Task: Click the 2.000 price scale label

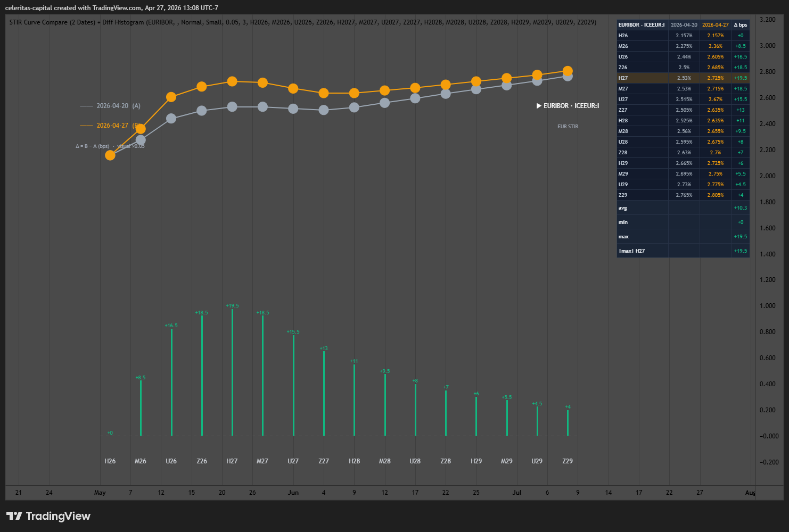Action: point(767,176)
